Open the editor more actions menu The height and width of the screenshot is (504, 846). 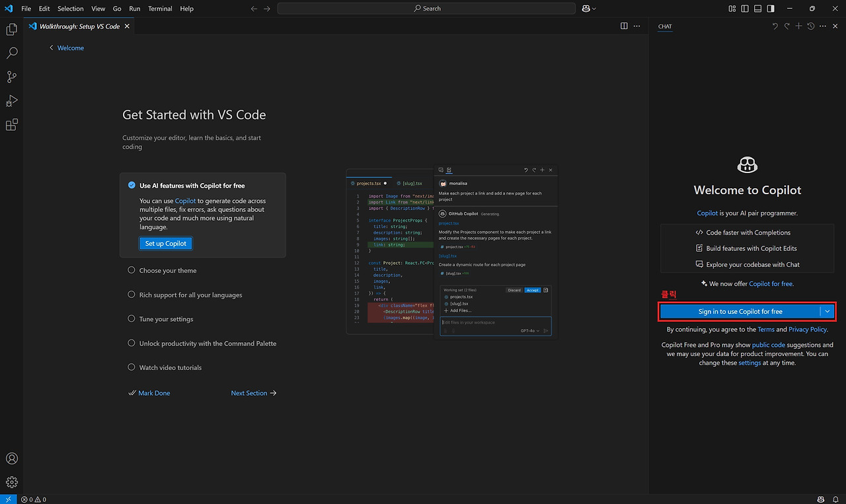coord(636,25)
